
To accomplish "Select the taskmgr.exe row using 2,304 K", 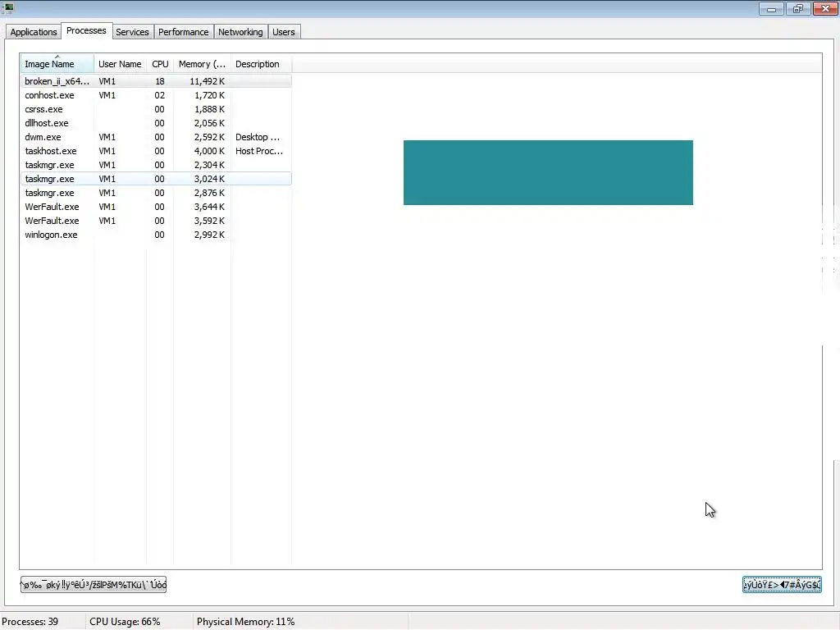I will tap(156, 165).
